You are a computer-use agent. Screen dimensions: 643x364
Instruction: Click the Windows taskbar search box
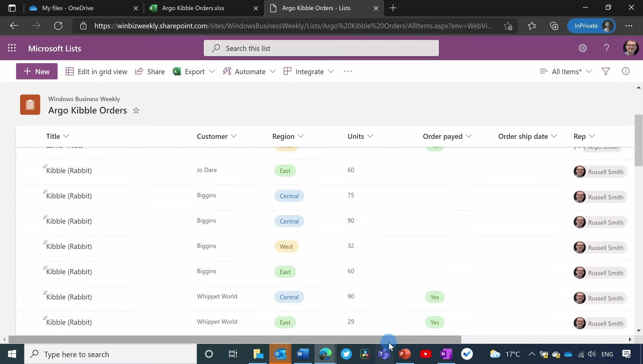click(110, 354)
